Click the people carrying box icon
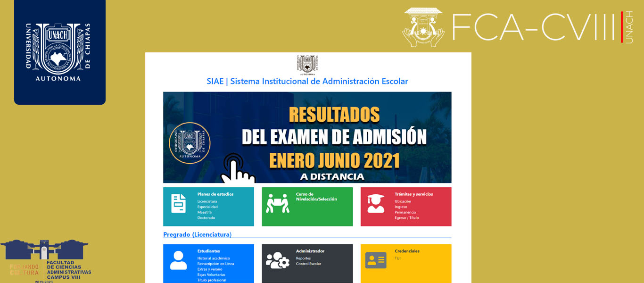The image size is (644, 283). pos(277,203)
